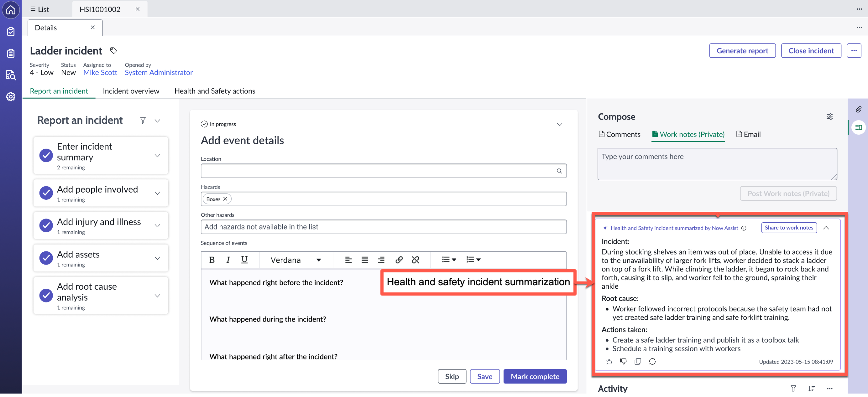Select the Details tab
This screenshot has width=868, height=397.
pyautogui.click(x=46, y=28)
